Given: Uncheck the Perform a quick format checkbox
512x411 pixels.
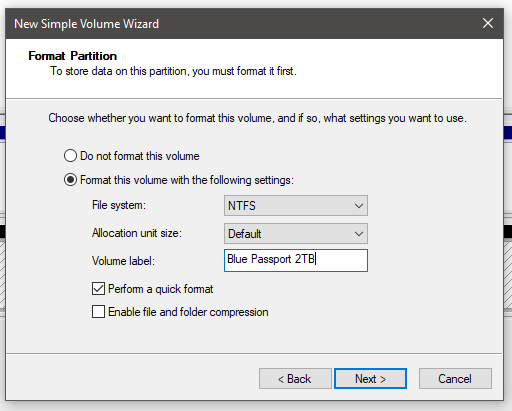Looking at the screenshot, I should (98, 289).
